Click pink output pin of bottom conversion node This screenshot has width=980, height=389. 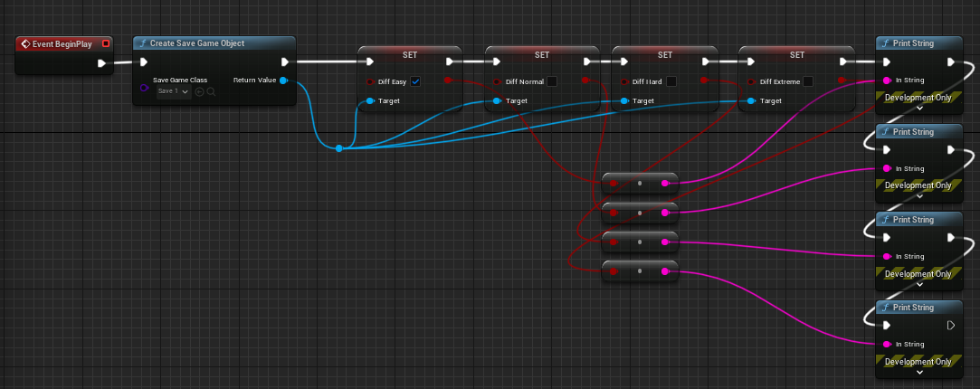pos(665,271)
